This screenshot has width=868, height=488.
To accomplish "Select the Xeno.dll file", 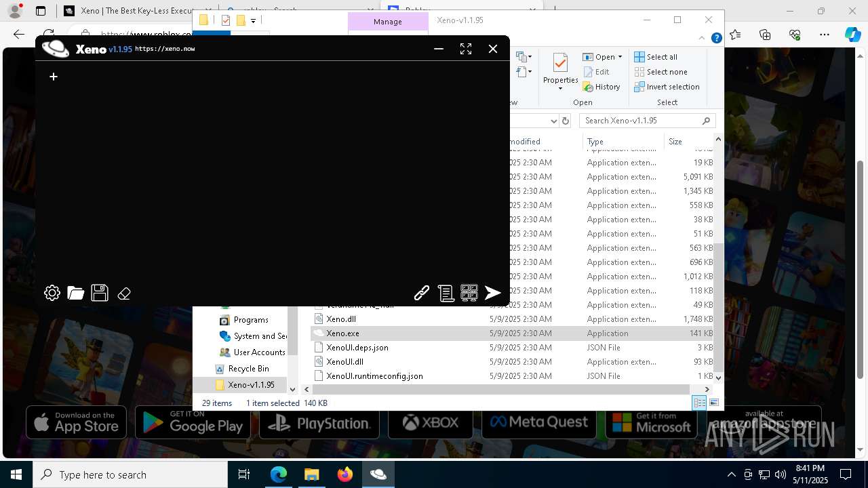I will (341, 319).
